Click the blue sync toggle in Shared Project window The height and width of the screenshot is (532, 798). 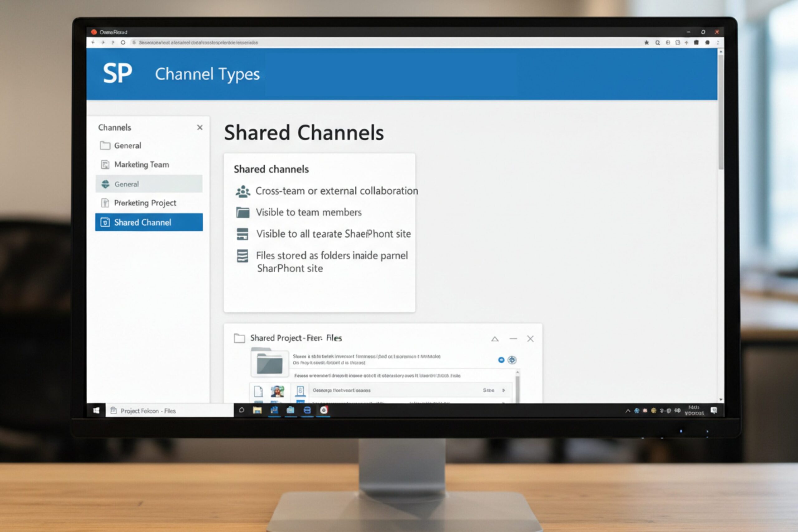[x=502, y=360]
